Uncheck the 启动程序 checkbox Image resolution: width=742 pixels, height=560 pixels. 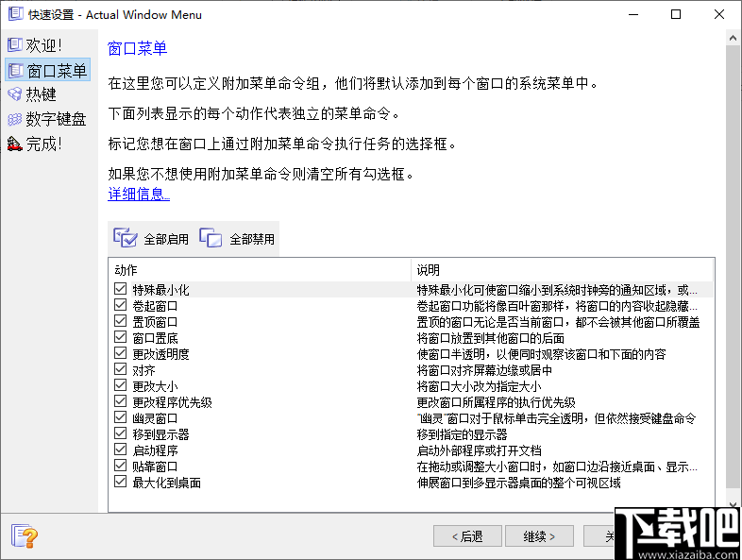120,450
